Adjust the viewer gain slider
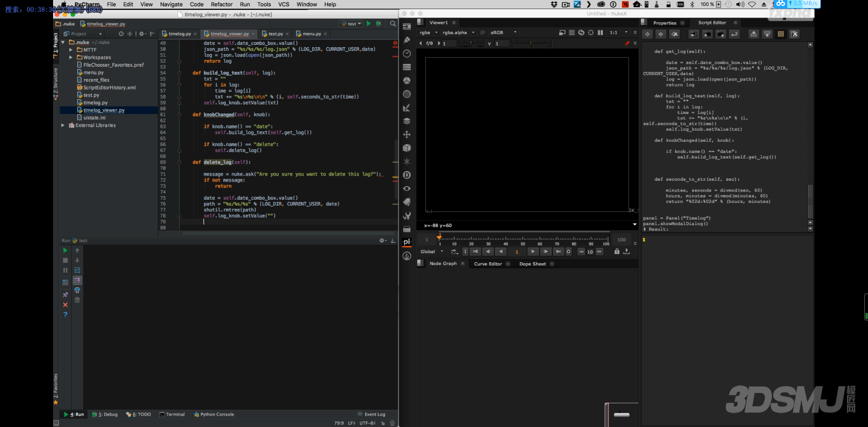The height and width of the screenshot is (427, 868). pos(471,44)
